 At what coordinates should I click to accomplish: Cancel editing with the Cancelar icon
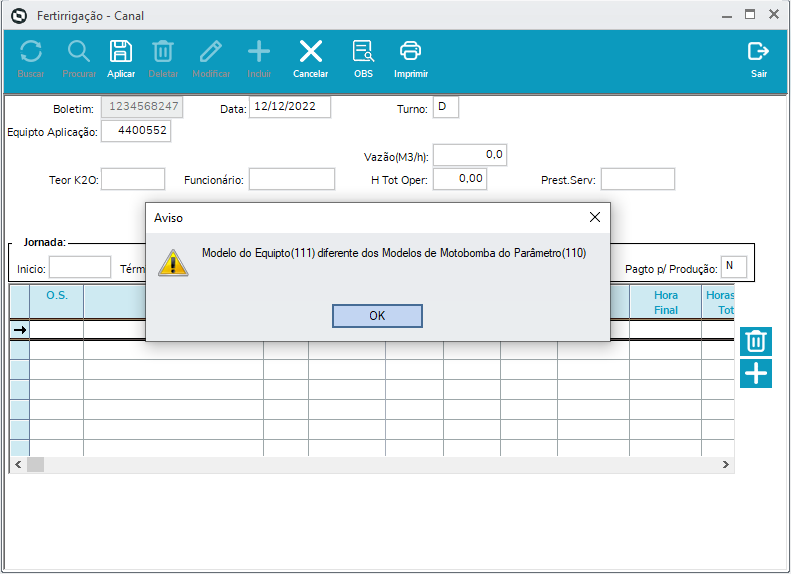pos(311,52)
